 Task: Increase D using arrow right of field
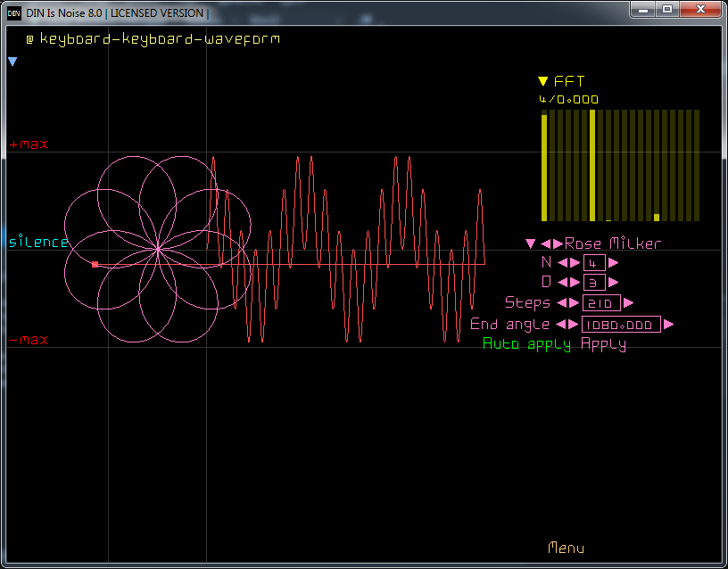pos(612,283)
